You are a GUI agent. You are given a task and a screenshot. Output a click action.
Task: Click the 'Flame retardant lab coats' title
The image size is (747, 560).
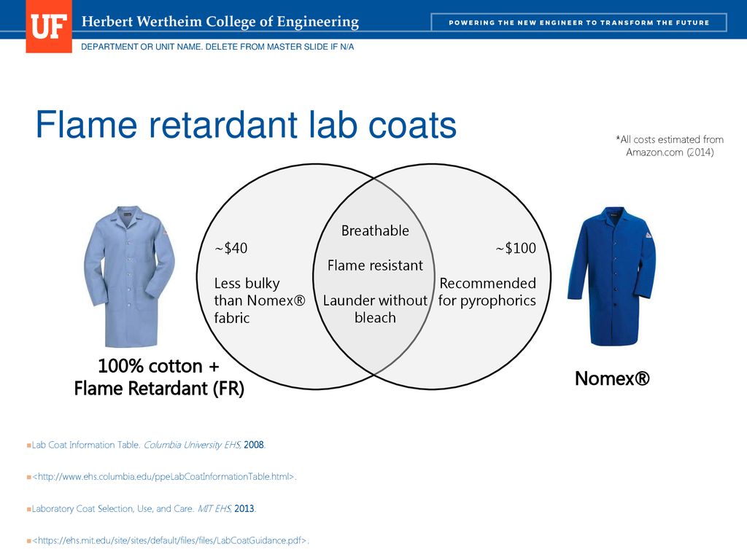point(246,125)
